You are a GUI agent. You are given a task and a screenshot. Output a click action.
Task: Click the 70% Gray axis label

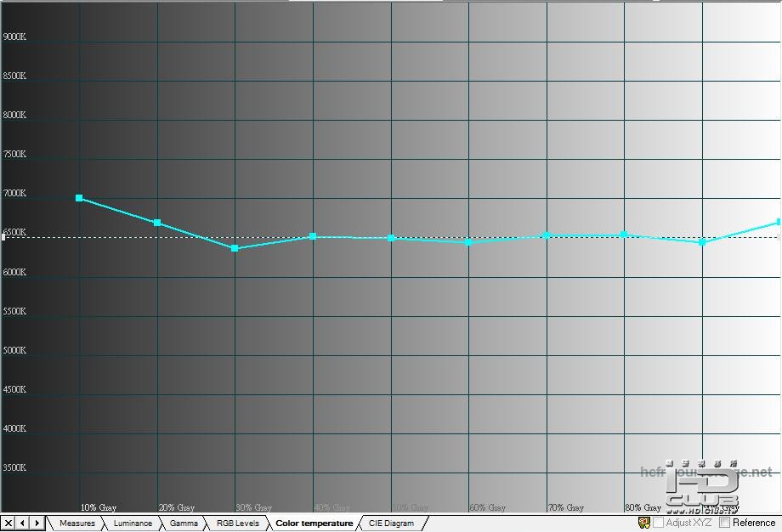pos(566,507)
